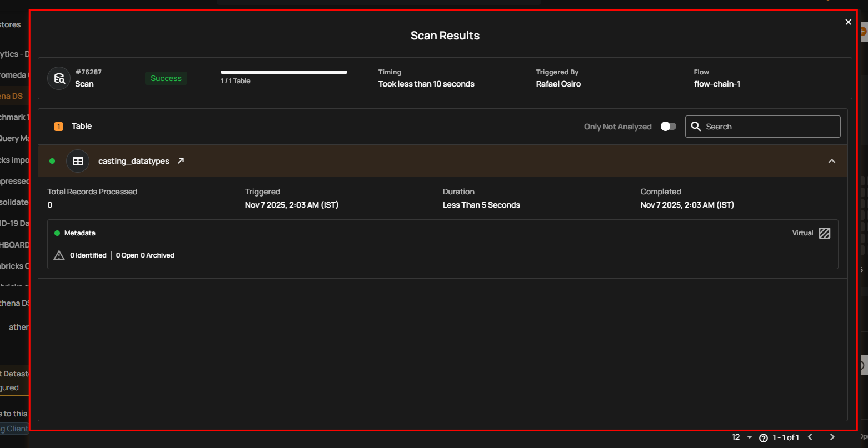This screenshot has width=868, height=448.
Task: Click the orange table count badge
Action: 58,127
